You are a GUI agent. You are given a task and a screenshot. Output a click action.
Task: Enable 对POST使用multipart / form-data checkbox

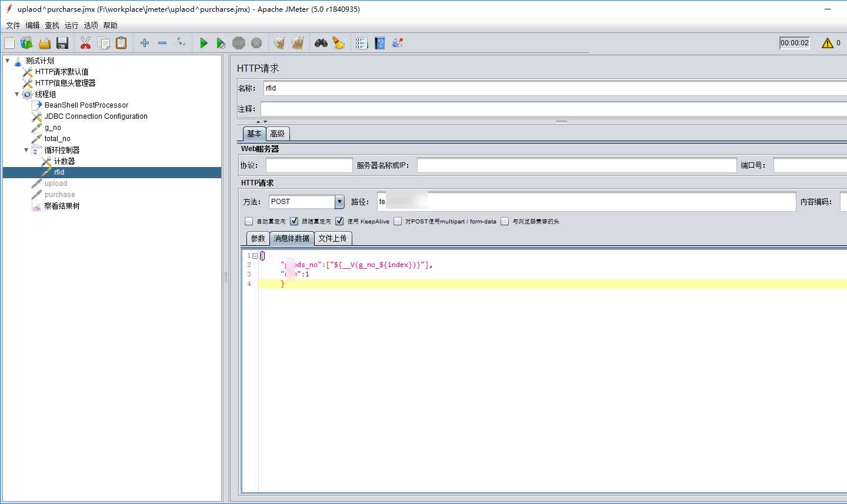[x=398, y=221]
